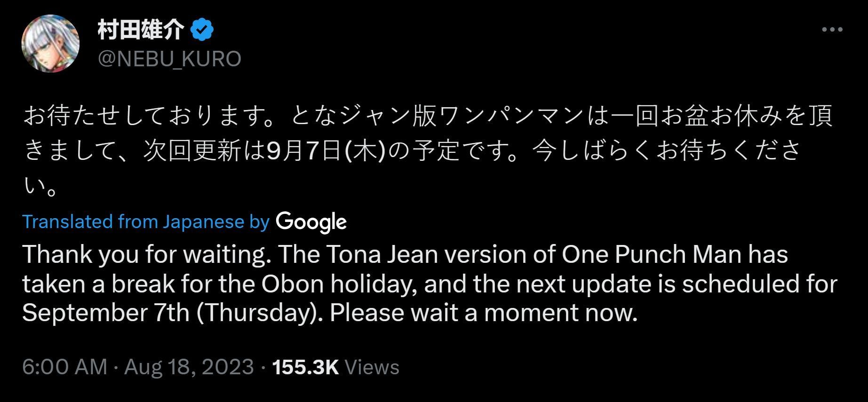Open the three-dot more options menu
Image resolution: width=868 pixels, height=402 pixels.
point(832,30)
